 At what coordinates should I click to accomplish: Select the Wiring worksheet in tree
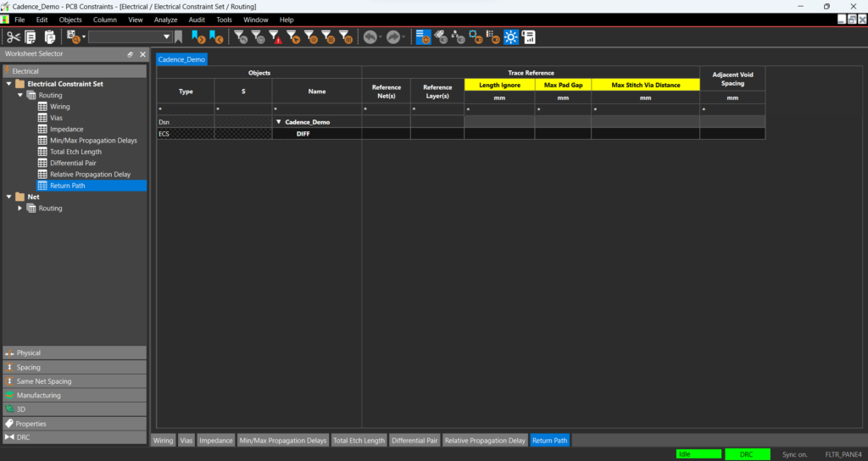(x=60, y=106)
